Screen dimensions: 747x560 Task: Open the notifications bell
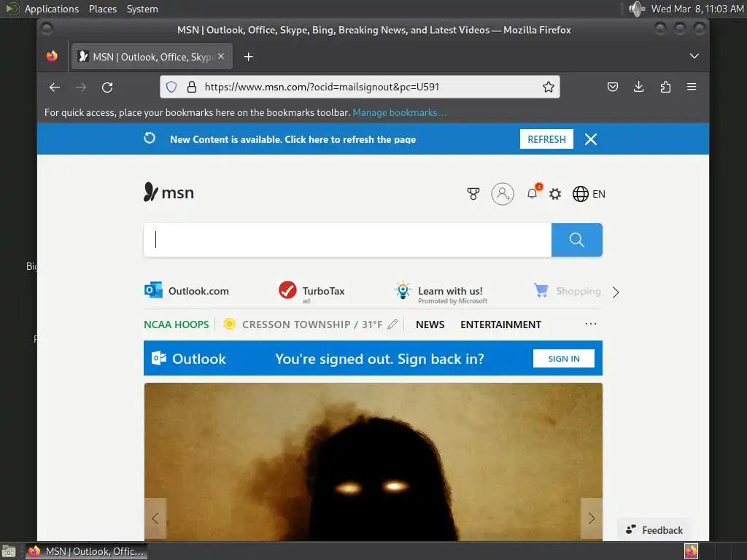pyautogui.click(x=533, y=193)
